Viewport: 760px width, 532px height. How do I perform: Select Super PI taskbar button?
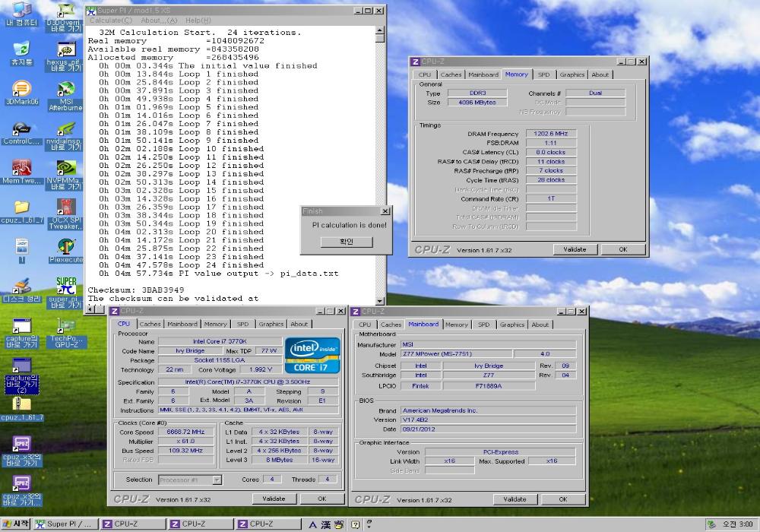pos(65,524)
